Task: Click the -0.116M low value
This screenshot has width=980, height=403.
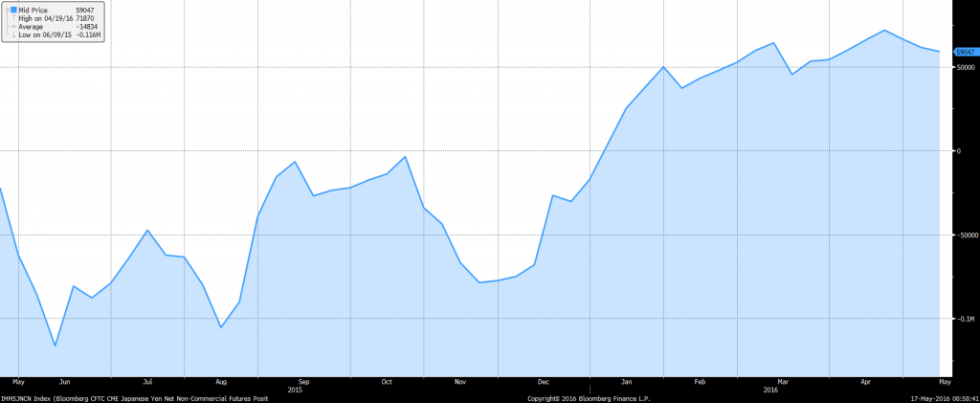Action: 91,35
